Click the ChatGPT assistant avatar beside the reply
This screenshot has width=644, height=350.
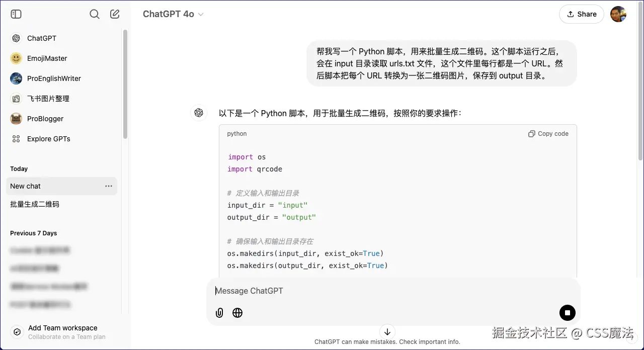click(199, 113)
